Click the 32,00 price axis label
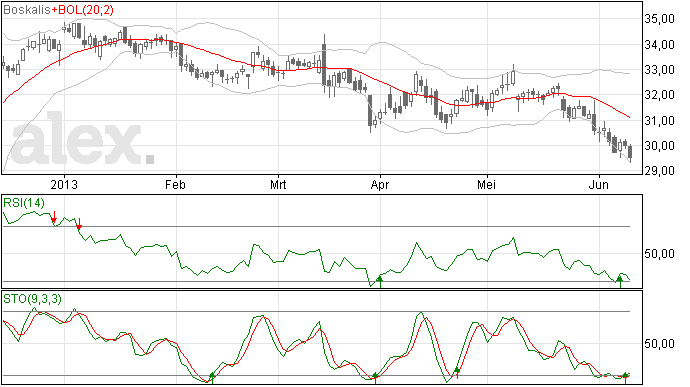This screenshot has width=690, height=387. [659, 95]
